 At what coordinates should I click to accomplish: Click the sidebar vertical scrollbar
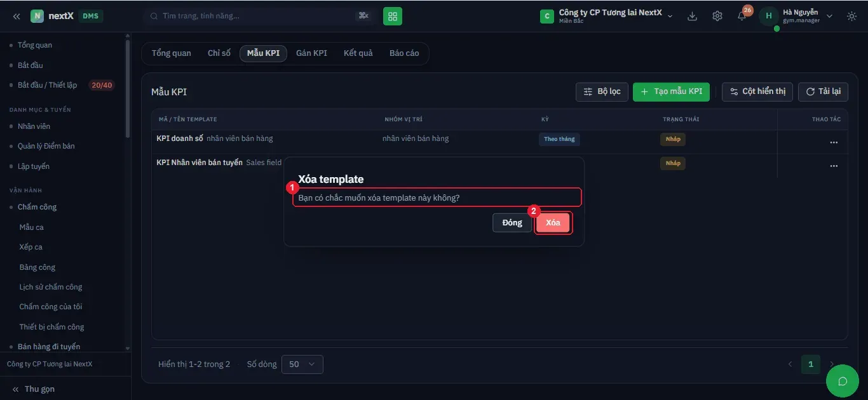tap(128, 89)
